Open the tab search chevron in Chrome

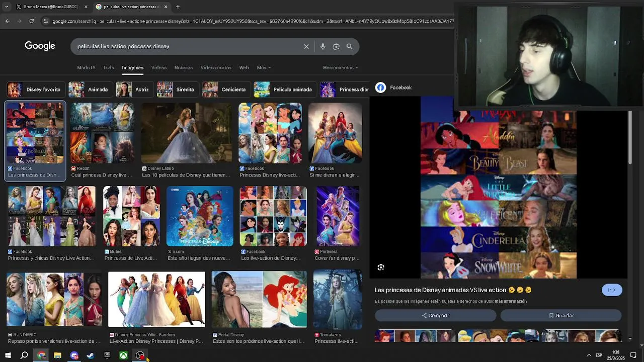tap(6, 7)
